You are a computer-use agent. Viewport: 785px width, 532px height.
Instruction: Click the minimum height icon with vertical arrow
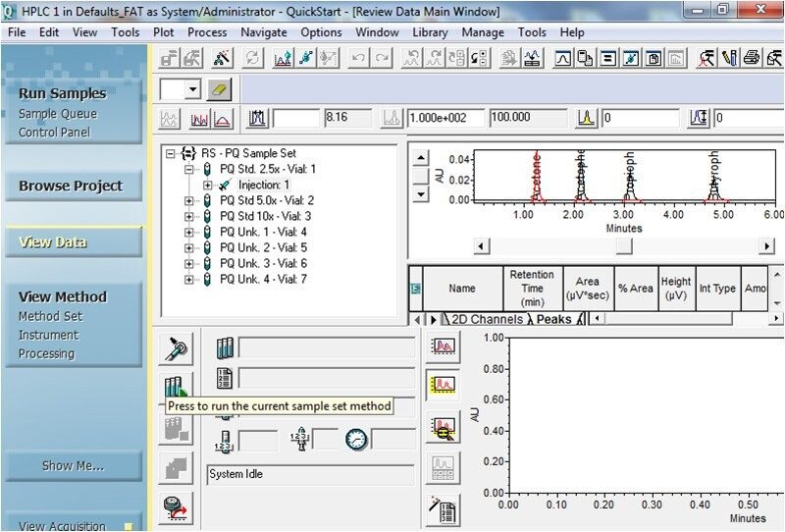[x=699, y=118]
